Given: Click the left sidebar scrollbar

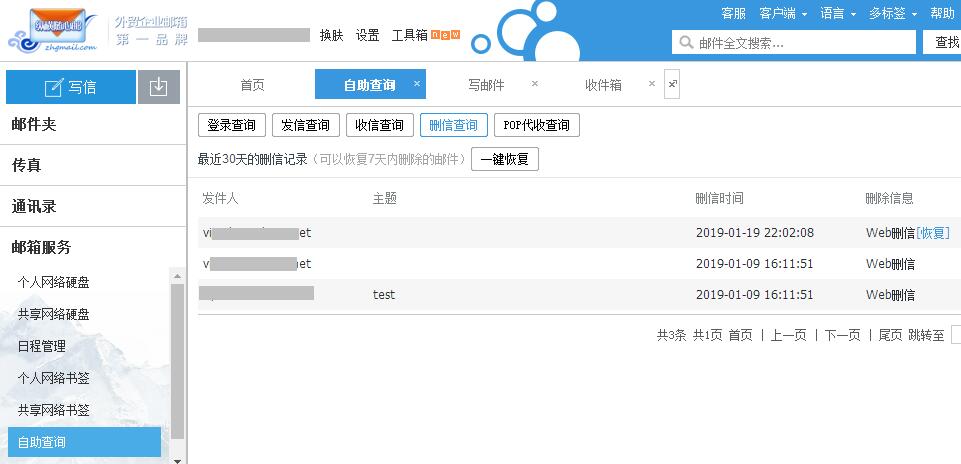Looking at the screenshot, I should pos(178,360).
